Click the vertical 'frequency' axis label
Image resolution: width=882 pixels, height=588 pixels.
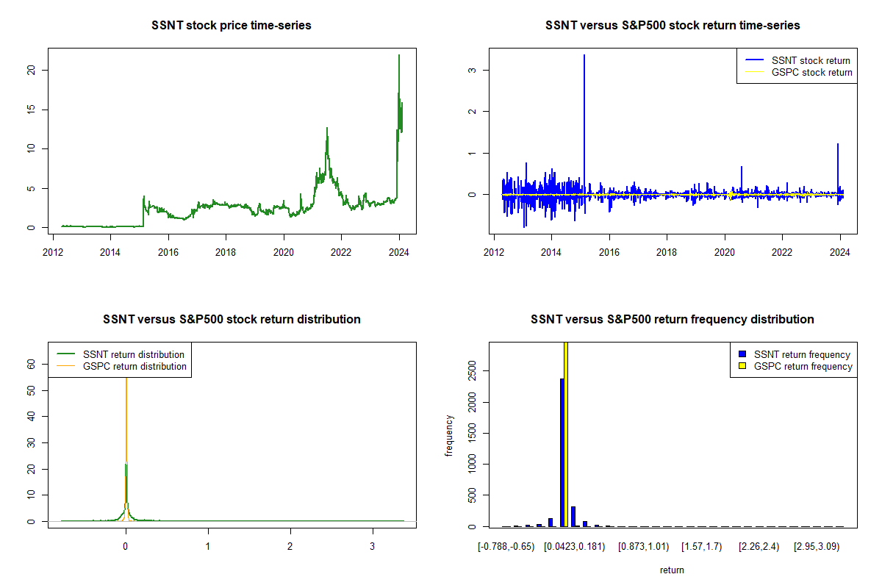coord(449,435)
